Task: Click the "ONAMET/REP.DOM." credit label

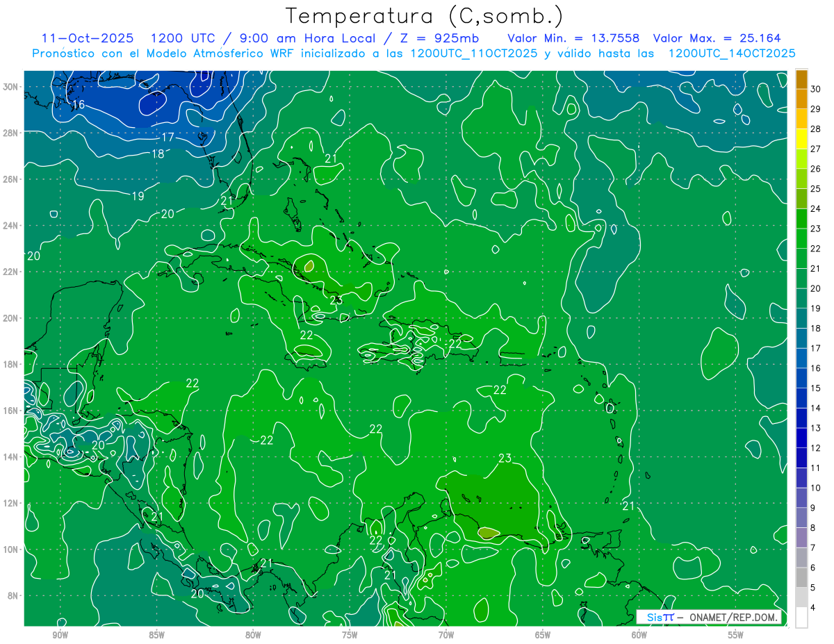Action: pos(734,617)
